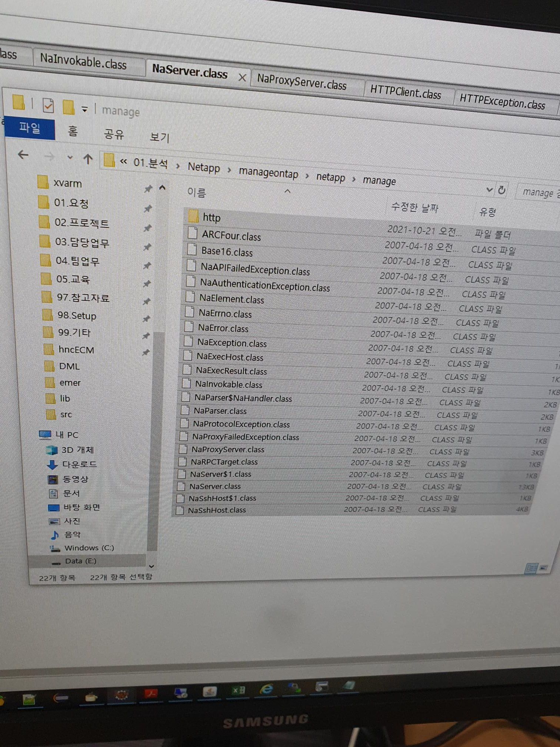Navigate to 01.분석 in the breadcrumb
The image size is (560, 747).
(151, 163)
